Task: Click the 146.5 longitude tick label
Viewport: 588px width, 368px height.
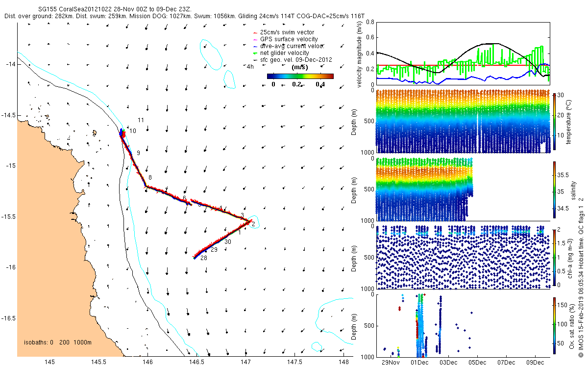Action: tap(196, 362)
